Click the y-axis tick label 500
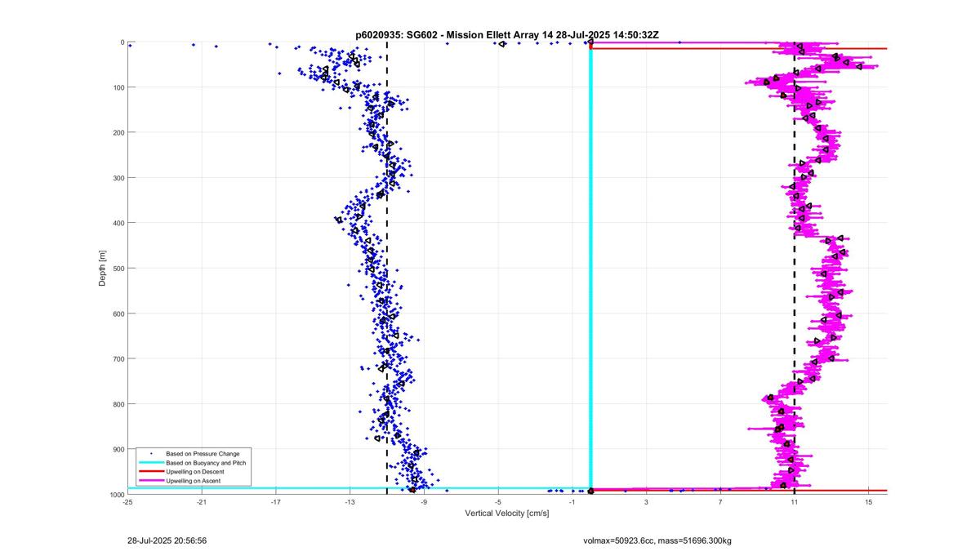 (118, 269)
